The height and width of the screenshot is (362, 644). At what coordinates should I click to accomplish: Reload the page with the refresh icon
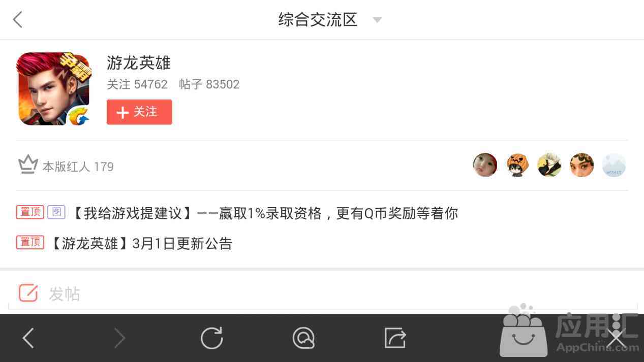tap(211, 338)
